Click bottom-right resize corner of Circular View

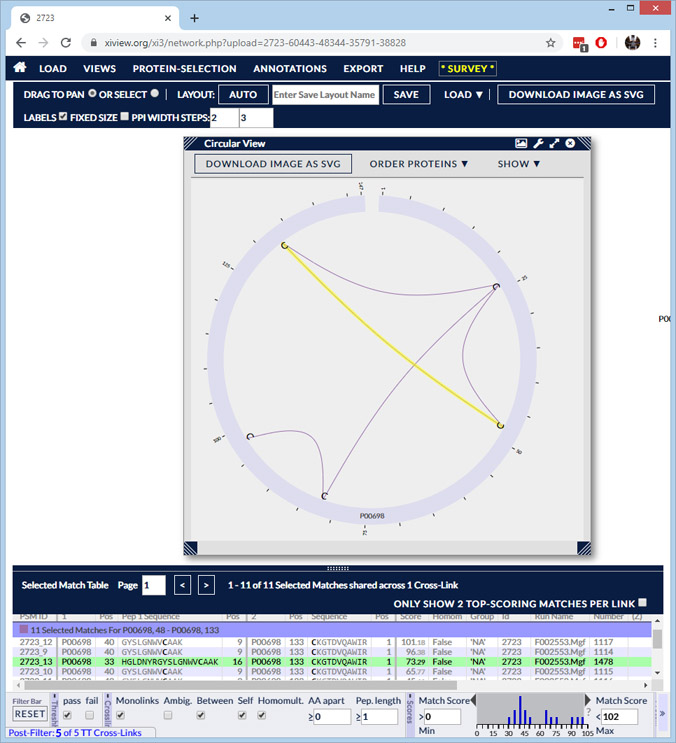(x=584, y=548)
